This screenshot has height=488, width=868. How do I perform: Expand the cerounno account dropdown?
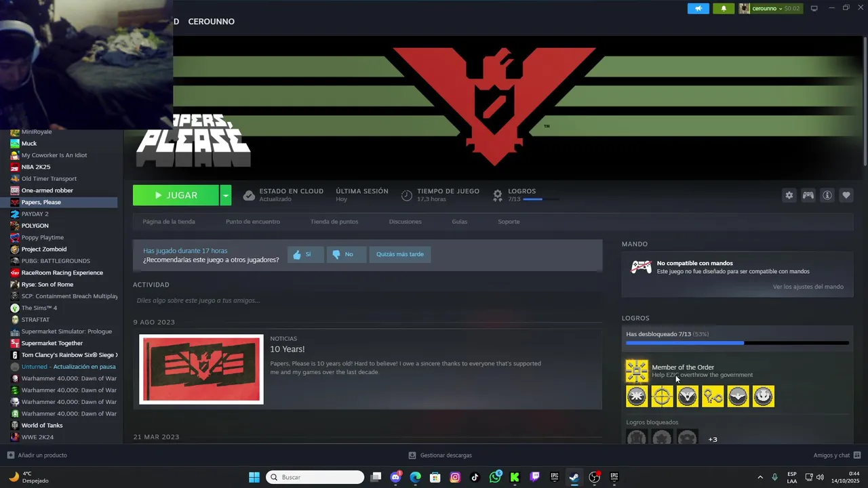tap(770, 8)
